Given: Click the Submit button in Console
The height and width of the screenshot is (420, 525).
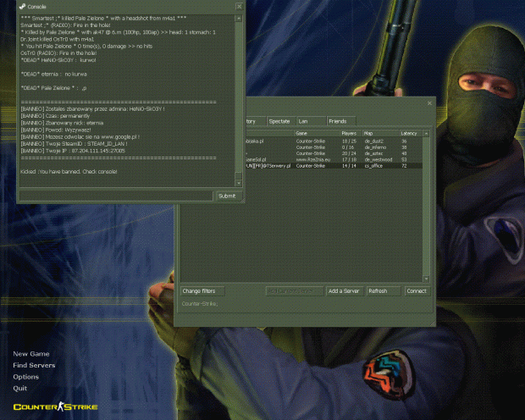Looking at the screenshot, I should click(x=228, y=196).
